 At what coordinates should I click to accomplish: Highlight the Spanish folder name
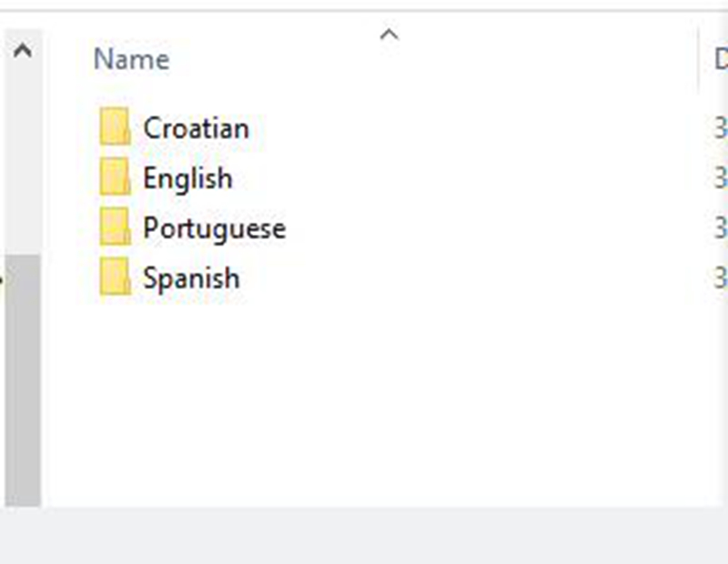tap(191, 278)
